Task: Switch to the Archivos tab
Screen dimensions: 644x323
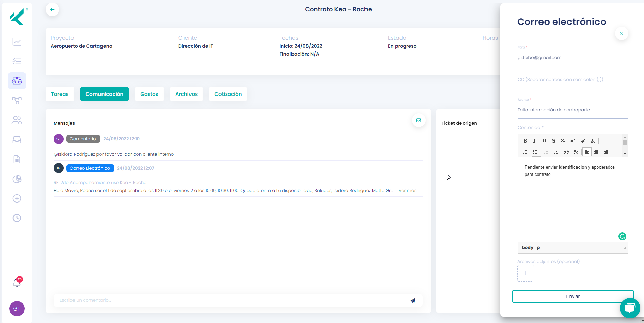Action: tap(186, 94)
